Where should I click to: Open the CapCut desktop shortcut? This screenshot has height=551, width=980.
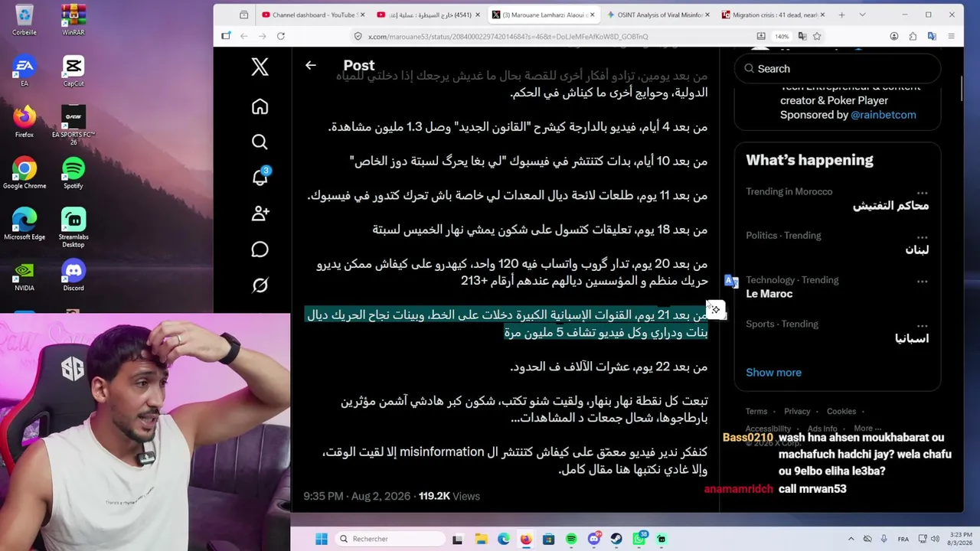click(x=73, y=71)
